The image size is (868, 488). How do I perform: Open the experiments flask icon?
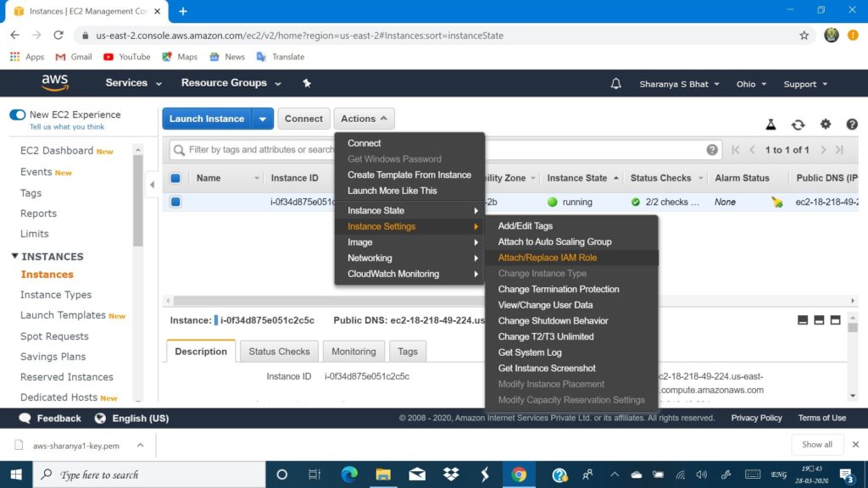(771, 125)
